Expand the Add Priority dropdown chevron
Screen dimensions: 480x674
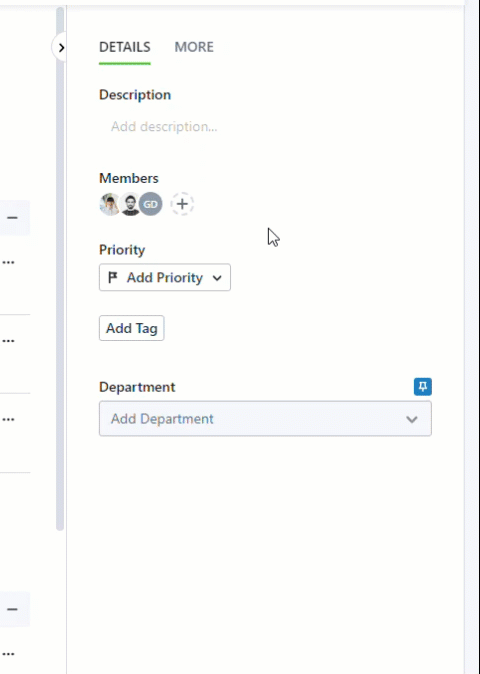coord(217,278)
